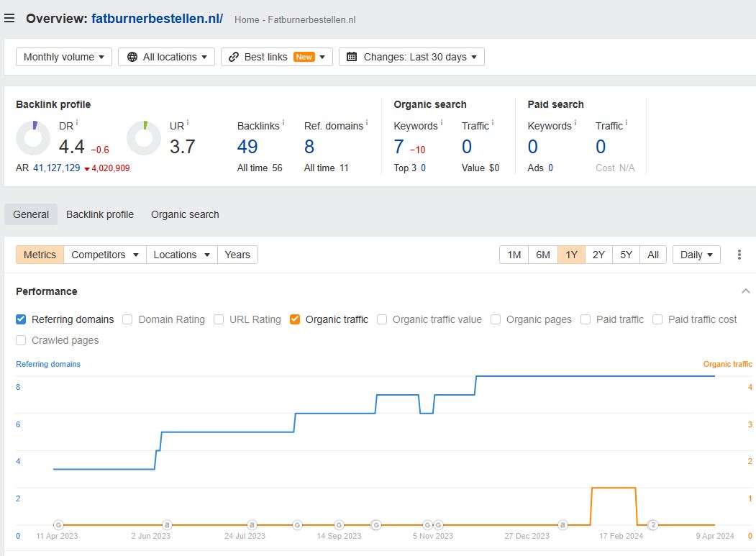Uncheck the Organic traffic checkbox
The width and height of the screenshot is (756, 556).
point(295,319)
